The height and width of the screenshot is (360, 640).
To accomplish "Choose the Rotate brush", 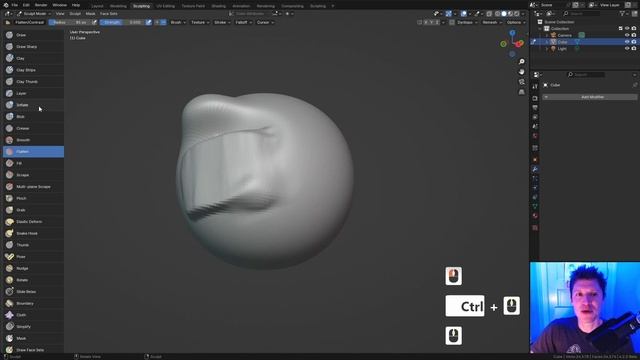I will click(33, 280).
